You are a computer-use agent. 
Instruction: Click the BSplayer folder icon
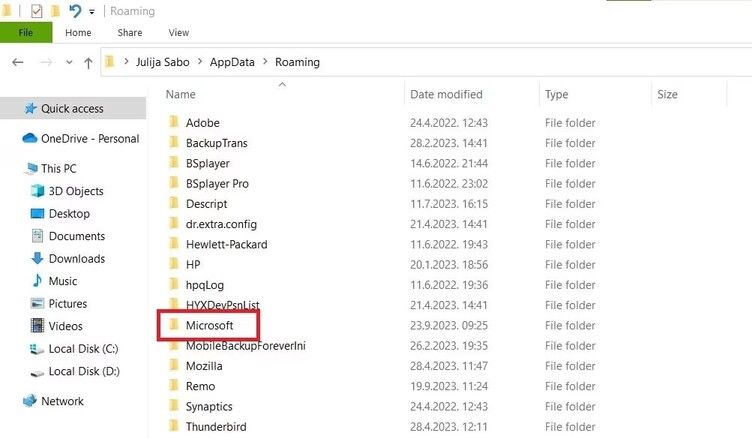point(174,162)
